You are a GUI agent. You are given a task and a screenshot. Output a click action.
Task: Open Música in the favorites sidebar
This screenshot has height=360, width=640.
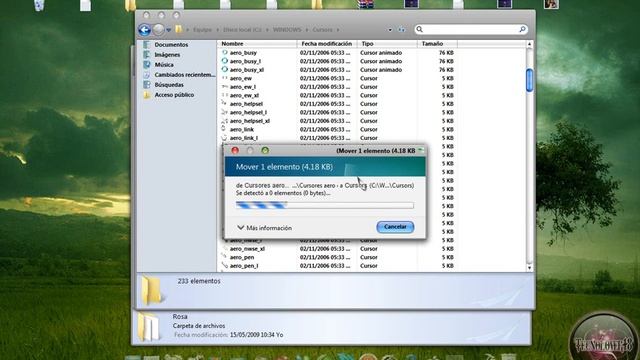[164, 65]
